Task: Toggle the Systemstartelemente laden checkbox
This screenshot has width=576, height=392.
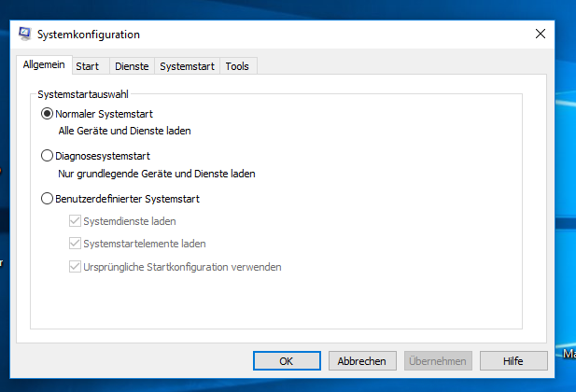Action: pos(75,244)
